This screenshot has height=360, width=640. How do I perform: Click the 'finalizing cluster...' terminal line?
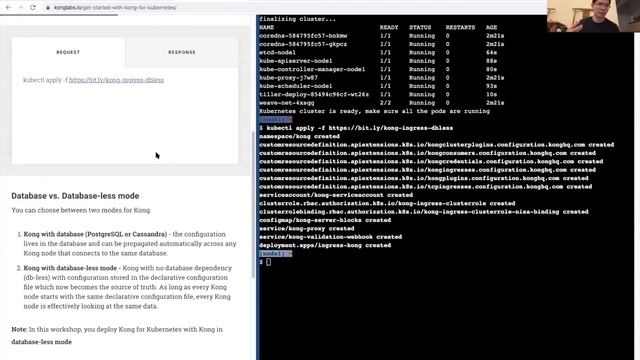pyautogui.click(x=297, y=19)
